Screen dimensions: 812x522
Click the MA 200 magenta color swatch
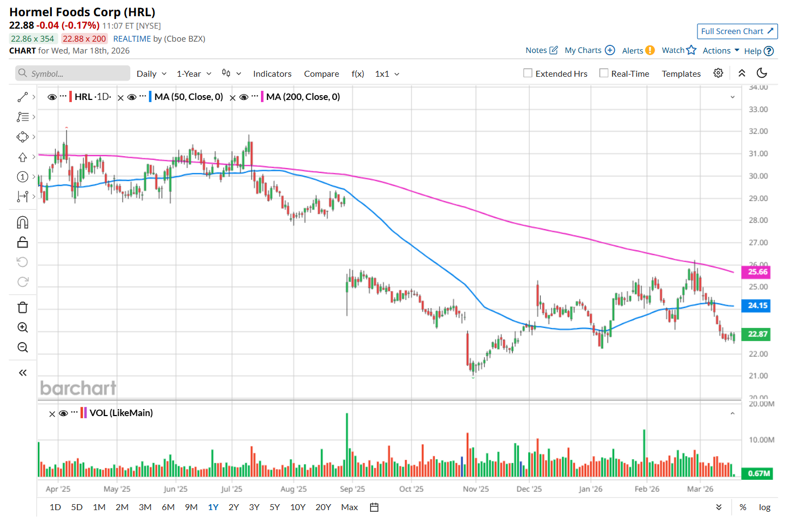(262, 97)
